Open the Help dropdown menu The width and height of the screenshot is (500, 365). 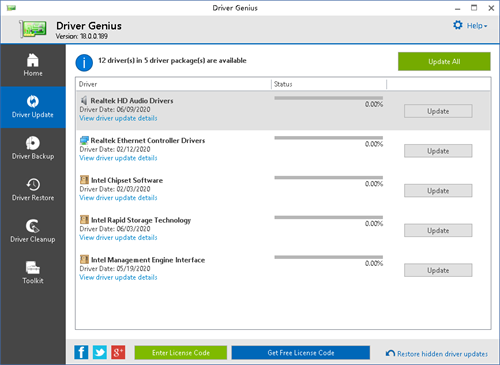pos(477,26)
